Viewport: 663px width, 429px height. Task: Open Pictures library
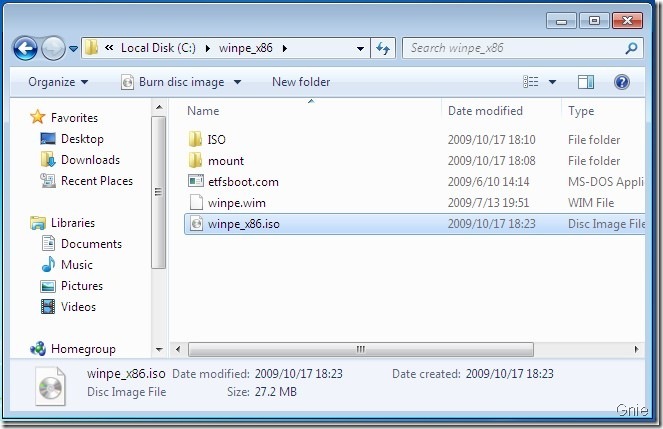click(82, 286)
